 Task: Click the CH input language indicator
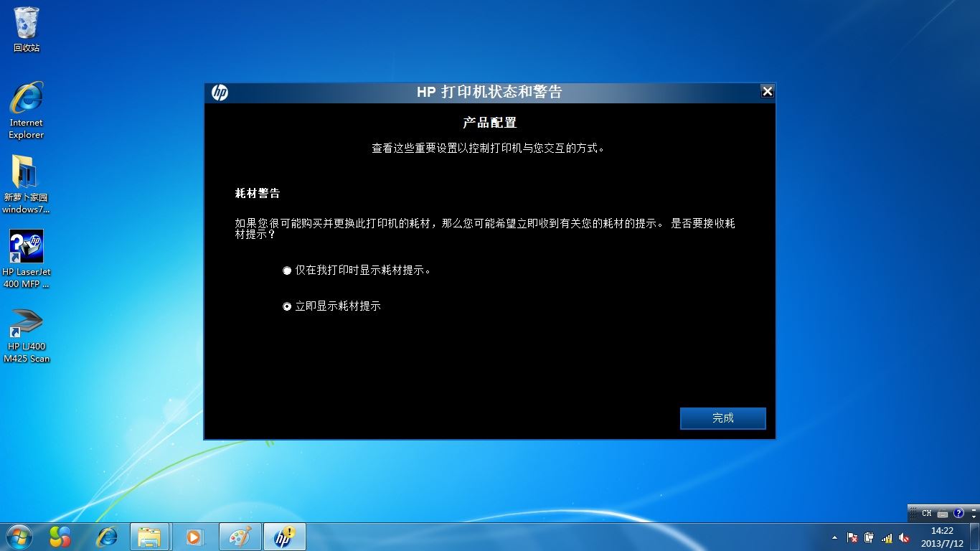coord(927,513)
